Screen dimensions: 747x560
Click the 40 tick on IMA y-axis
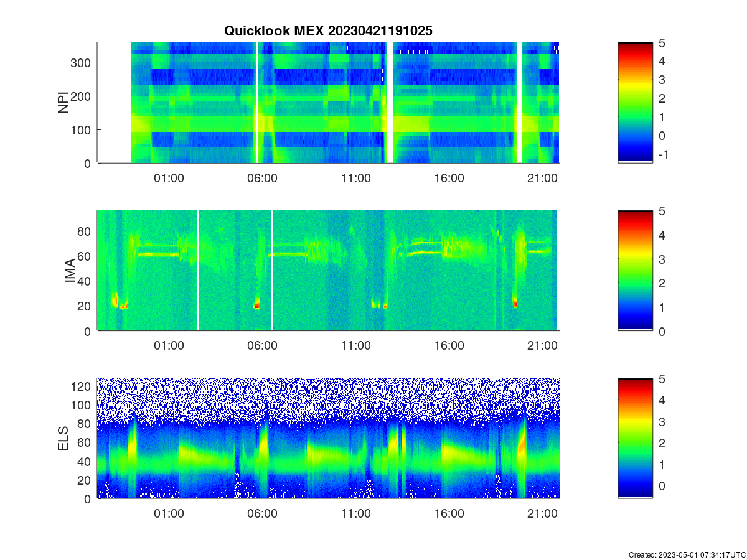[85, 281]
